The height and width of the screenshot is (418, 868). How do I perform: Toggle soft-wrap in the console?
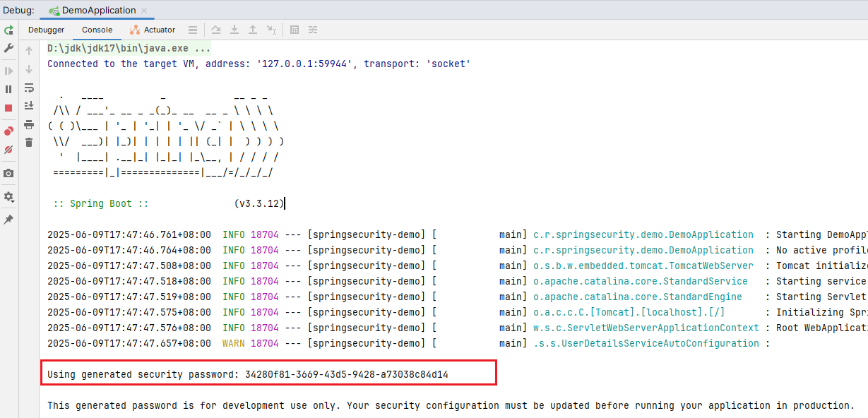(x=29, y=88)
